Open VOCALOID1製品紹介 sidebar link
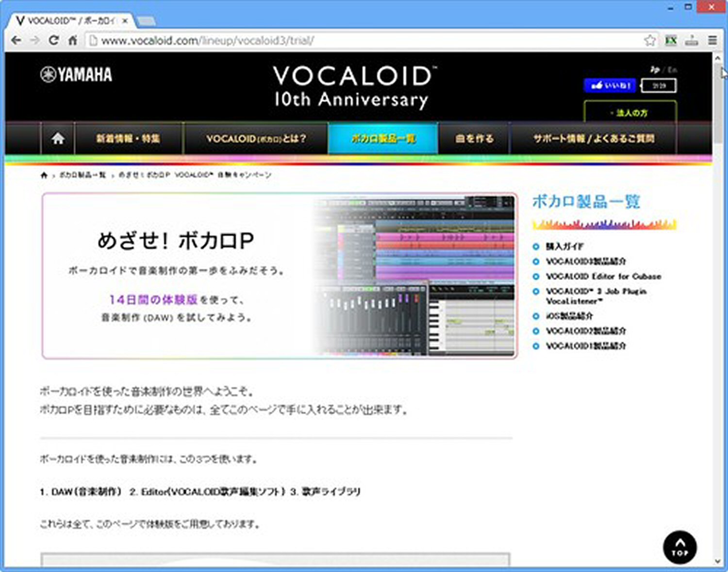 [586, 346]
